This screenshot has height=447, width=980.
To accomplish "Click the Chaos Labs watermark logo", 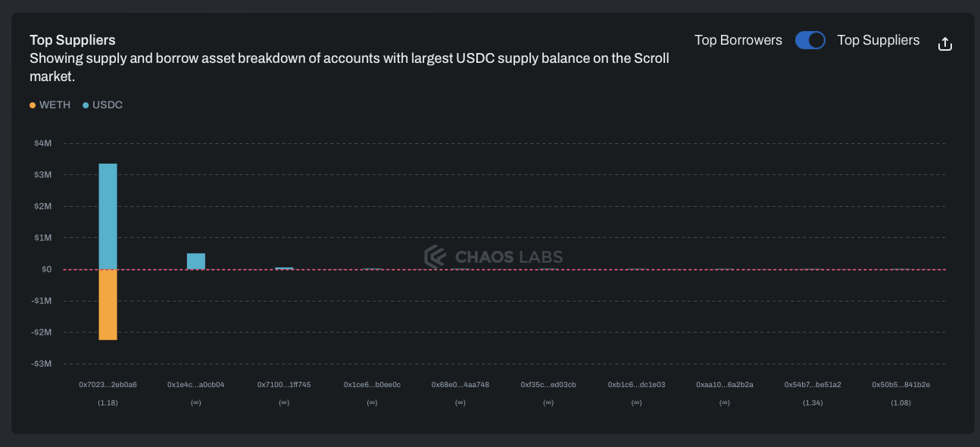I will pos(493,257).
